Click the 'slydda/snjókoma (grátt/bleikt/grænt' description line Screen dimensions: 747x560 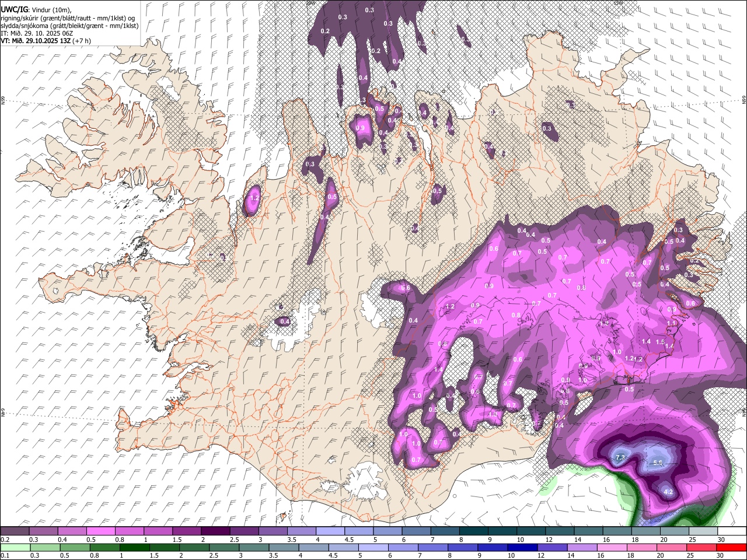[x=69, y=26]
